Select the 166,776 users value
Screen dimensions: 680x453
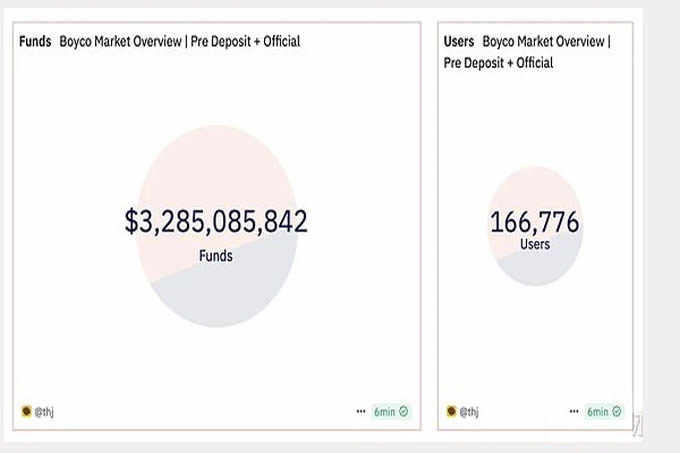pos(535,222)
